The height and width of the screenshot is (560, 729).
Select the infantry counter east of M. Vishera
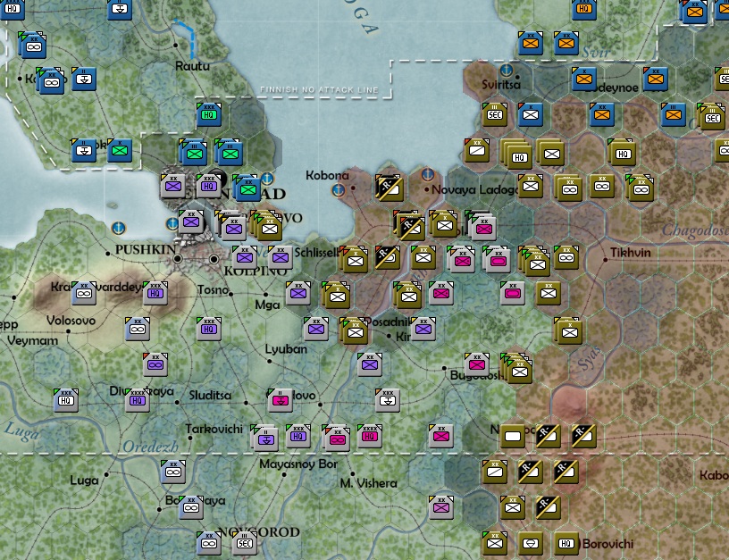(x=440, y=507)
